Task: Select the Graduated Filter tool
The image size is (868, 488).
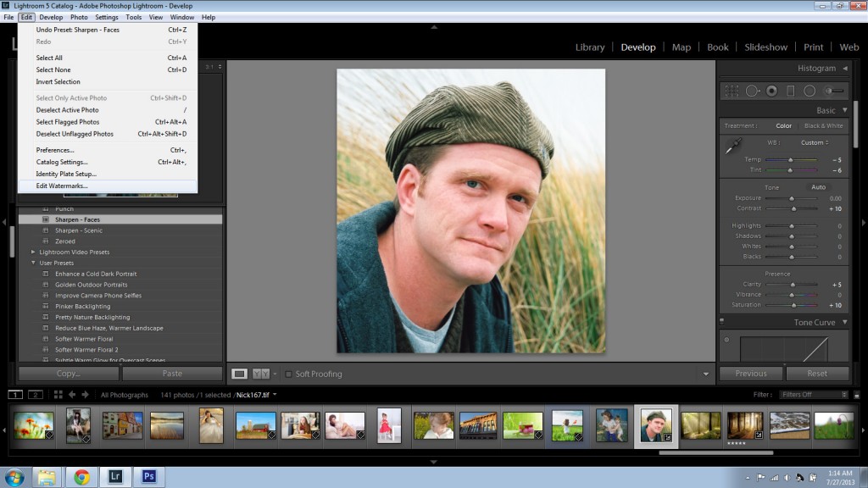Action: (789, 91)
